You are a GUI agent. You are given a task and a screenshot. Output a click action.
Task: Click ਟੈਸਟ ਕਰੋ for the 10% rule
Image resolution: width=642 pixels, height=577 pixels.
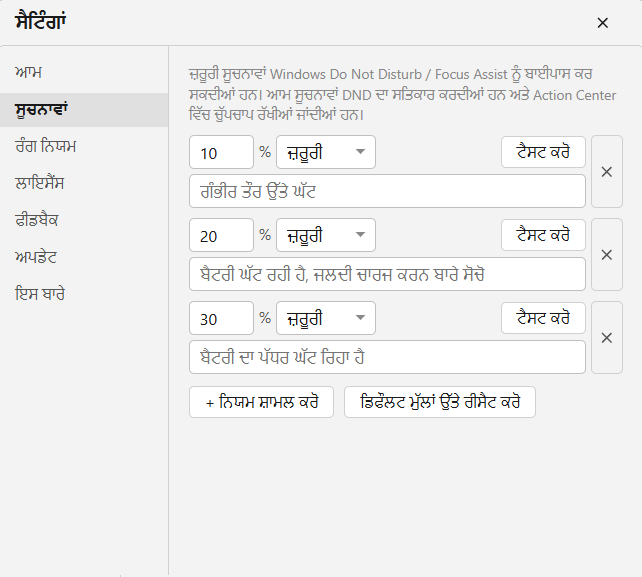[543, 152]
